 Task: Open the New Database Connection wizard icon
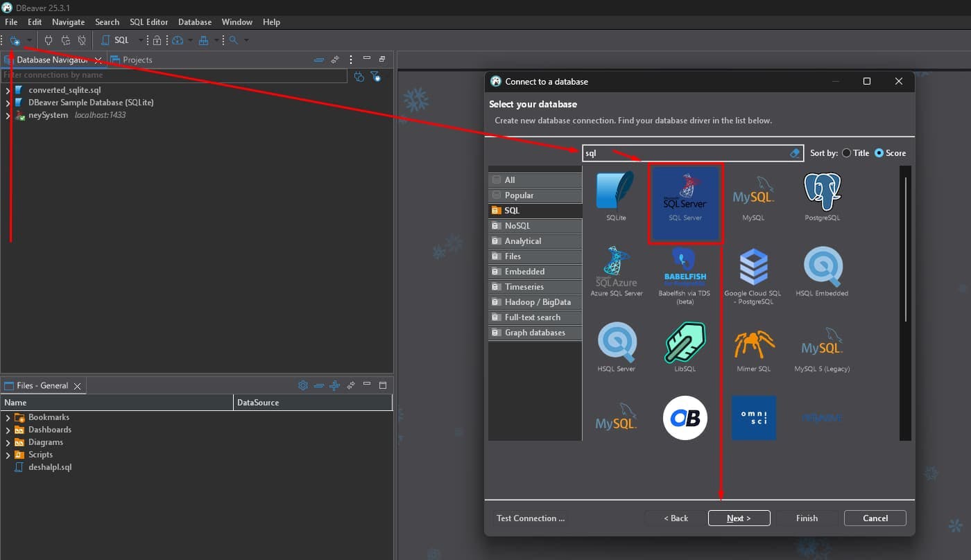(15, 40)
